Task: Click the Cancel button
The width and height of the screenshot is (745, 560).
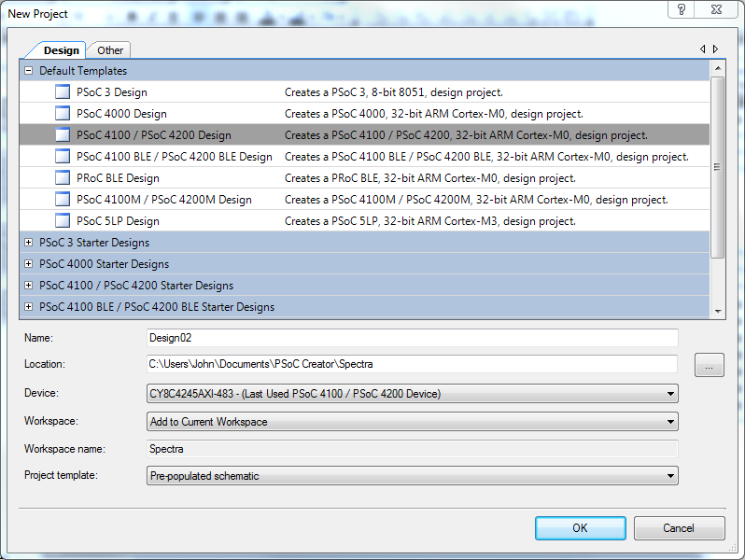Action: point(679,528)
